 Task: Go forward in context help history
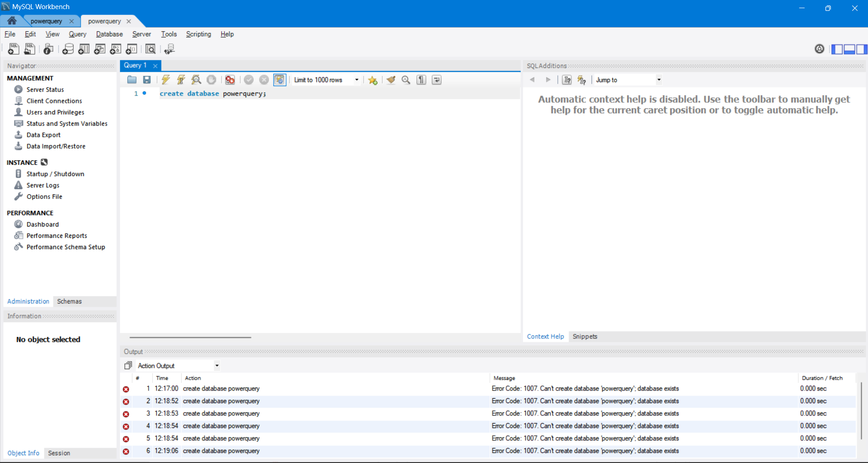[548, 80]
